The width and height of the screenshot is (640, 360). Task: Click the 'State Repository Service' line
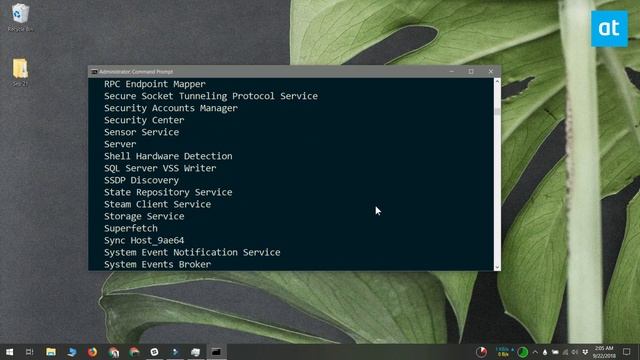tap(168, 192)
